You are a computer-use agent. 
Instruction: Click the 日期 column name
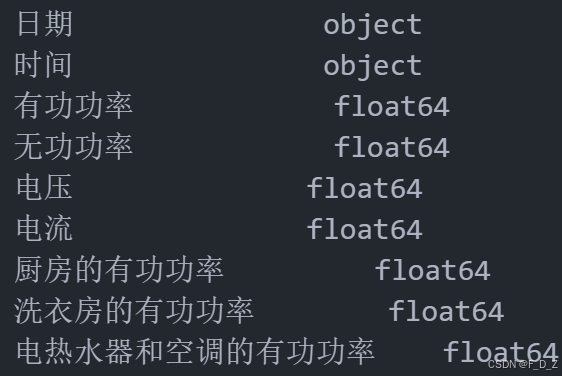click(44, 24)
